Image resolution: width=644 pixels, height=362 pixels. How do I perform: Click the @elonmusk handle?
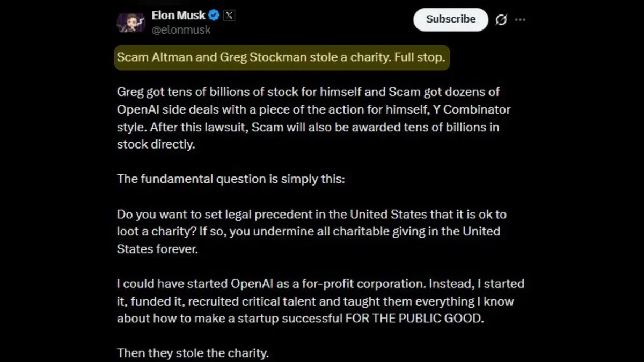pos(181,30)
